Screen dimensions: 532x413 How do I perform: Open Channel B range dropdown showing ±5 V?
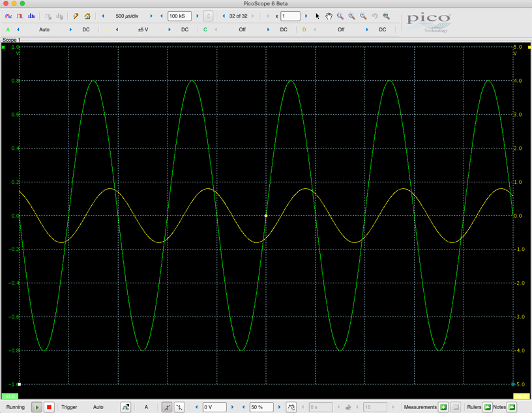coord(143,29)
